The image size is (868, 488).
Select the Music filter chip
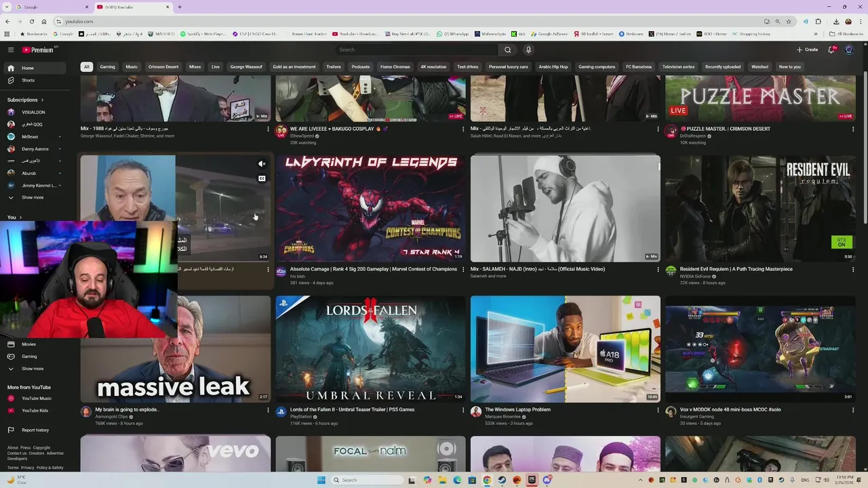[132, 67]
